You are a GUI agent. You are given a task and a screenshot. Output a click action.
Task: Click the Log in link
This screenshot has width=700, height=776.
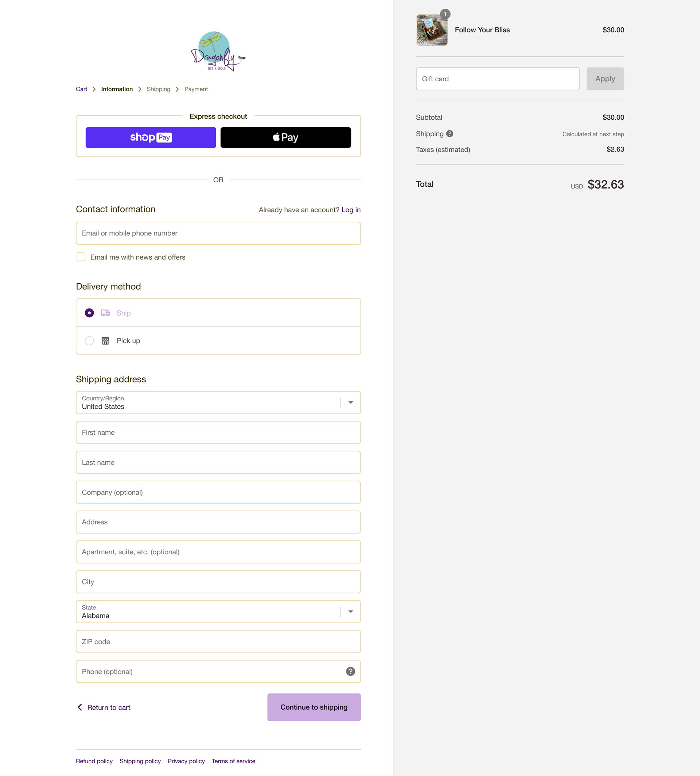pyautogui.click(x=351, y=210)
